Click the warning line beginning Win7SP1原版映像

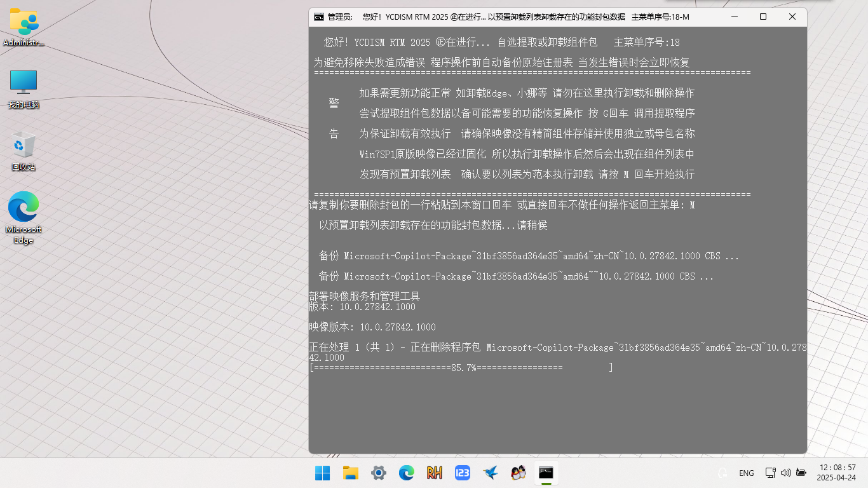click(527, 154)
